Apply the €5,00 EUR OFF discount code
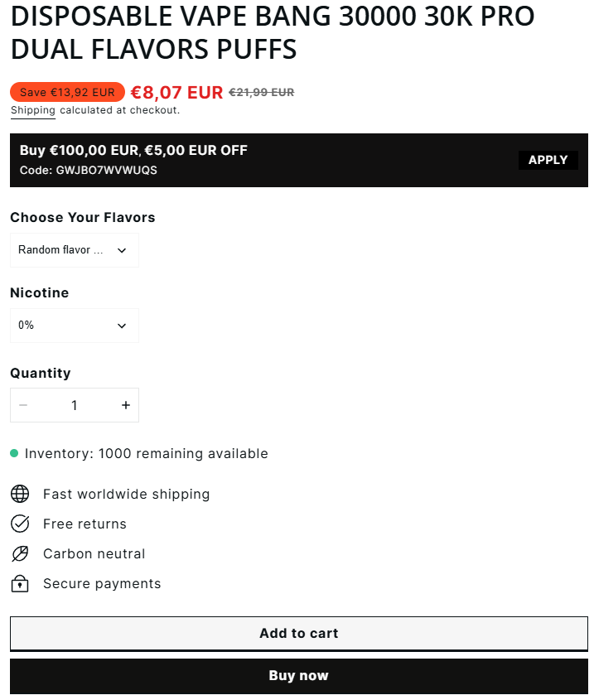 [x=548, y=160]
